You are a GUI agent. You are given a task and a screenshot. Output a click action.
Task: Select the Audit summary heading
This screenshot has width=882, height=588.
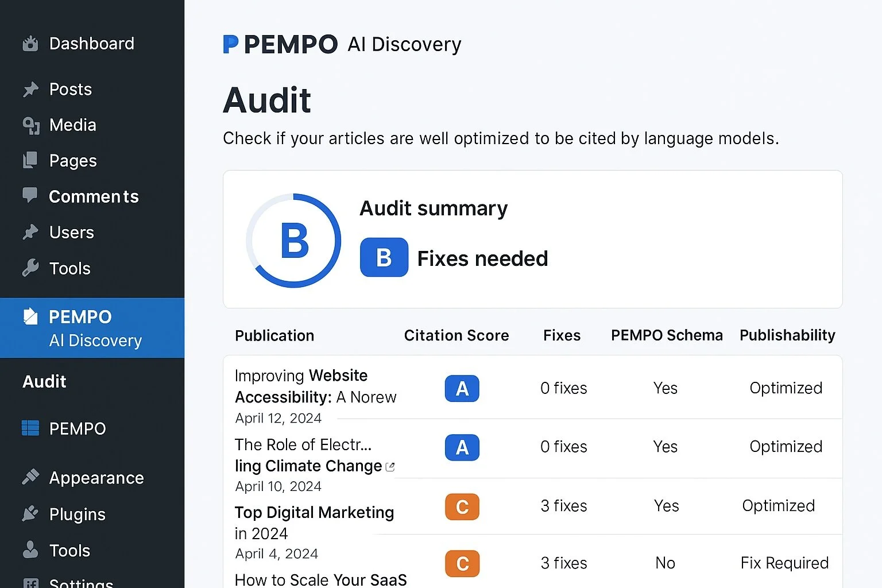(x=434, y=208)
